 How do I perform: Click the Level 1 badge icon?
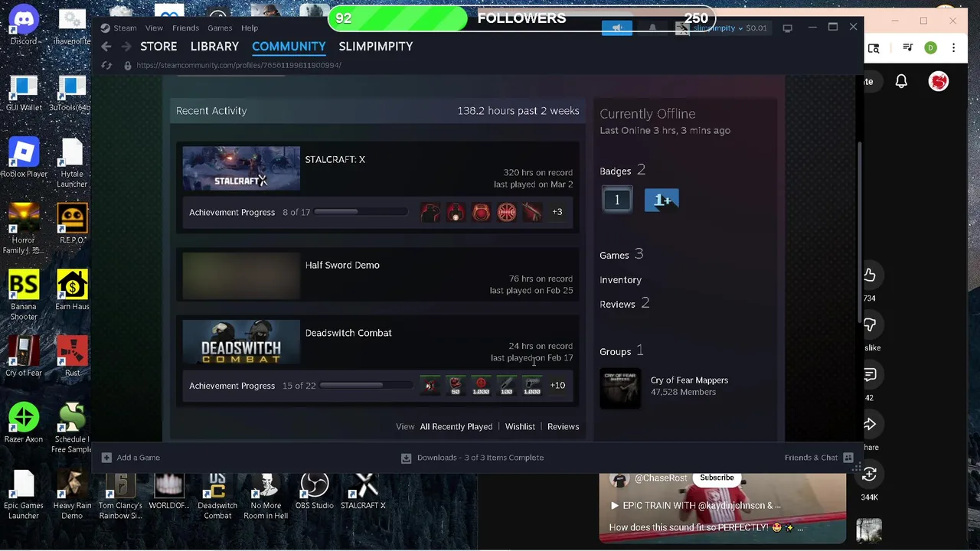tap(617, 200)
